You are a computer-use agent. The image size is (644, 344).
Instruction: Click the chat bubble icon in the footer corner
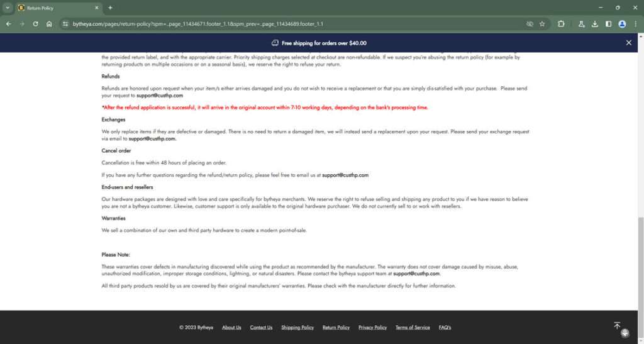pos(625,333)
